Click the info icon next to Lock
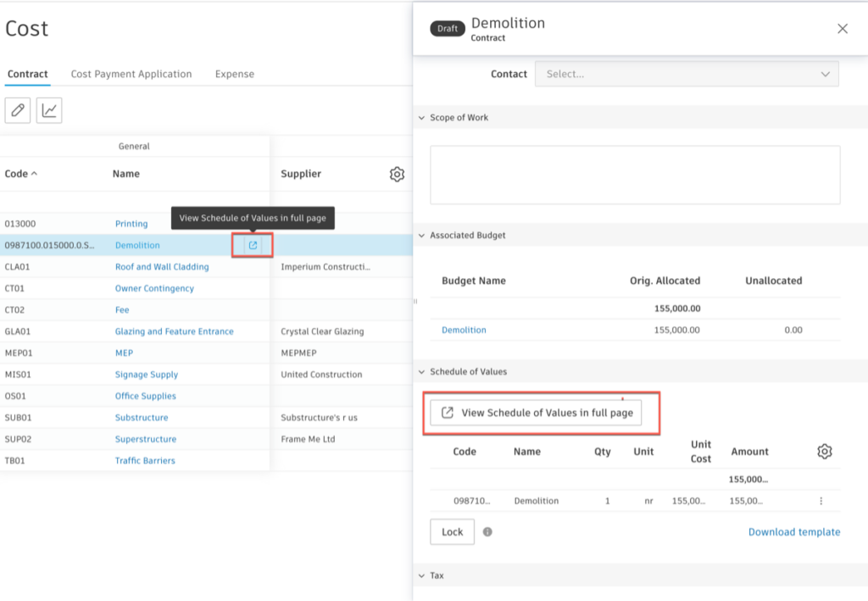The image size is (868, 601). tap(487, 531)
